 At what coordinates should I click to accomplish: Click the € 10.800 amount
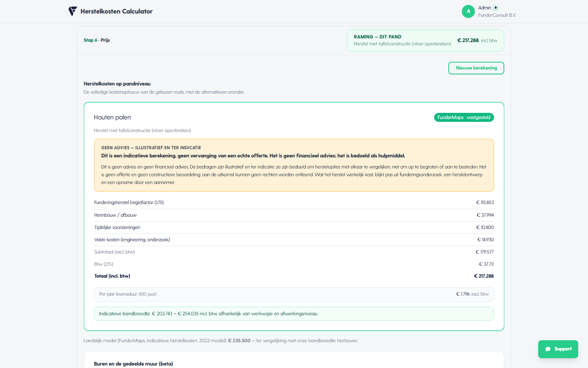[485, 227]
